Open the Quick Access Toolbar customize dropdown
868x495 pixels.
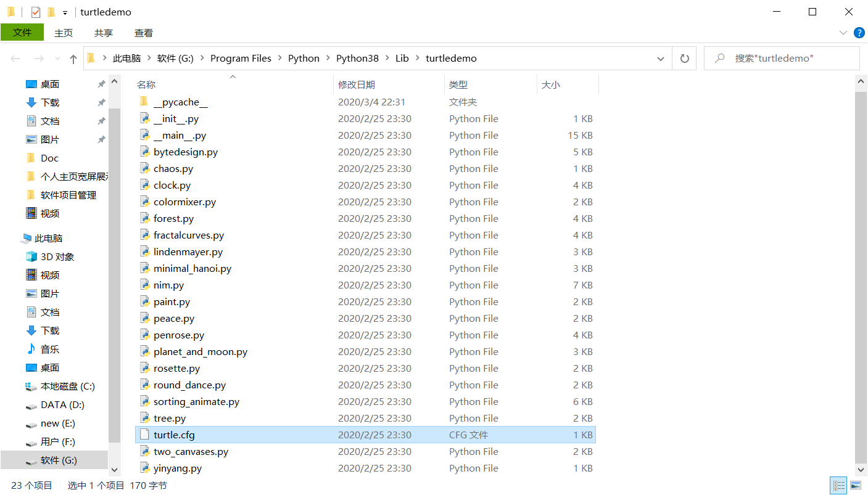65,12
